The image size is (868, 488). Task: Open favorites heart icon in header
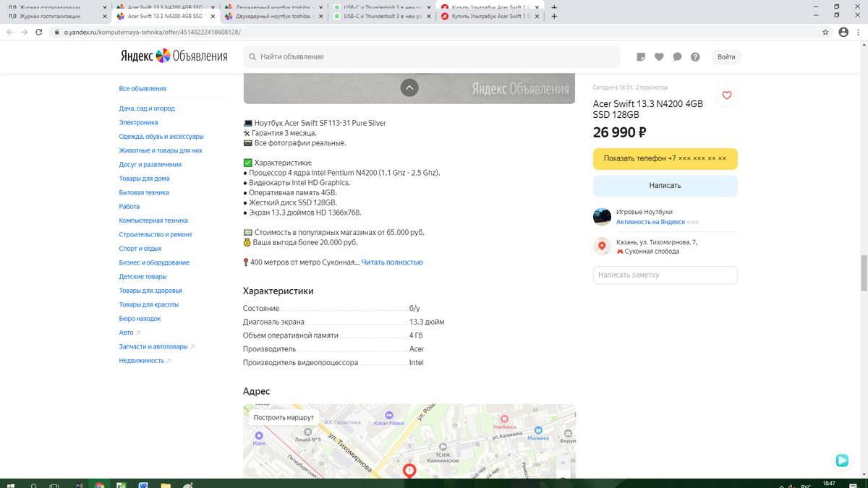pyautogui.click(x=659, y=57)
